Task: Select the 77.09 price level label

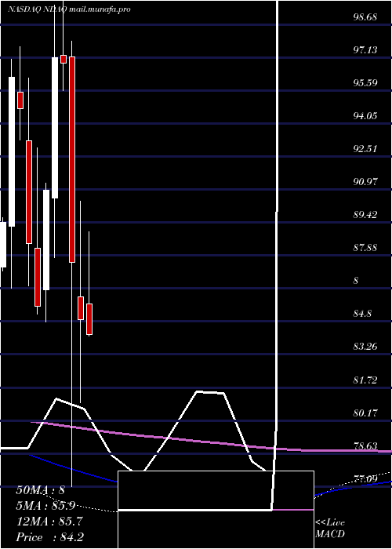Action: click(365, 478)
